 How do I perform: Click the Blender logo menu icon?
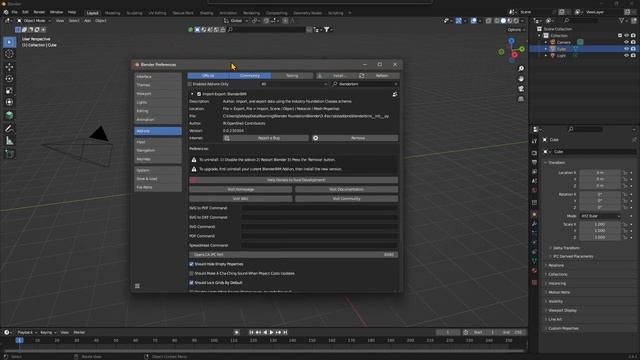pos(5,12)
